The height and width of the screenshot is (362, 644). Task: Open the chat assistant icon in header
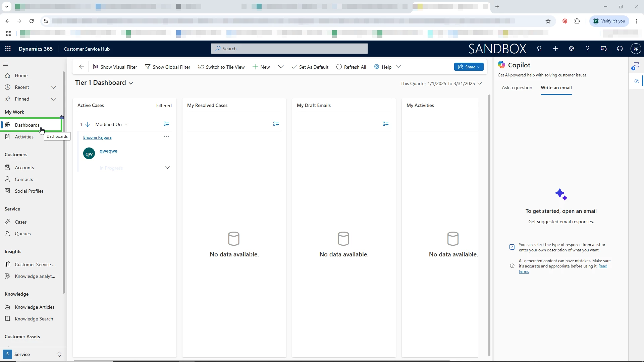tap(604, 49)
